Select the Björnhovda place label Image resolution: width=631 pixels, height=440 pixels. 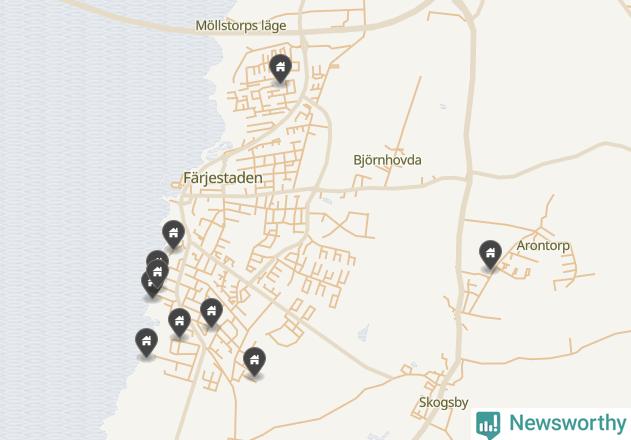tap(388, 160)
